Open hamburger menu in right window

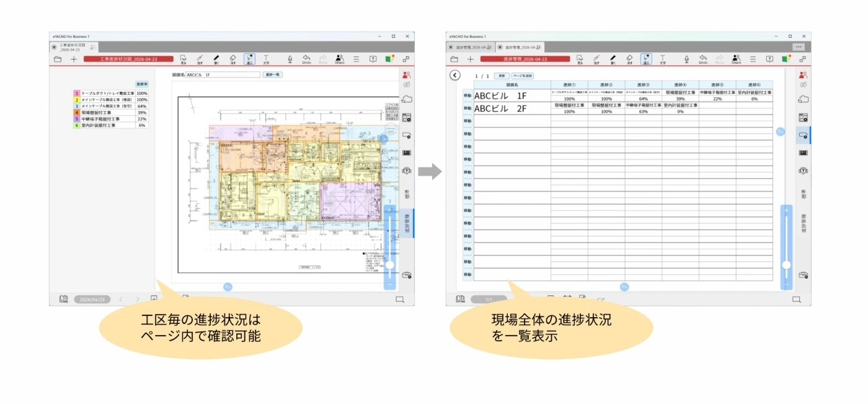click(x=753, y=59)
